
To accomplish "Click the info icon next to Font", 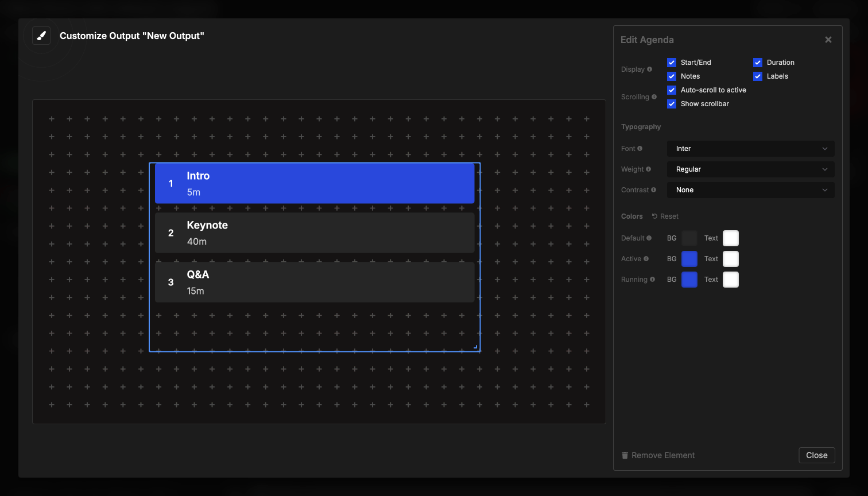I will 640,148.
